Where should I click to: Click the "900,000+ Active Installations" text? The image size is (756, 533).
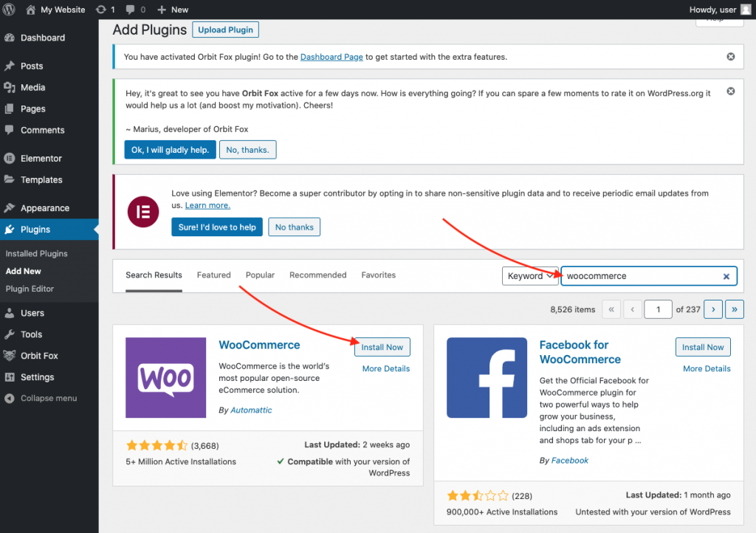coord(502,512)
